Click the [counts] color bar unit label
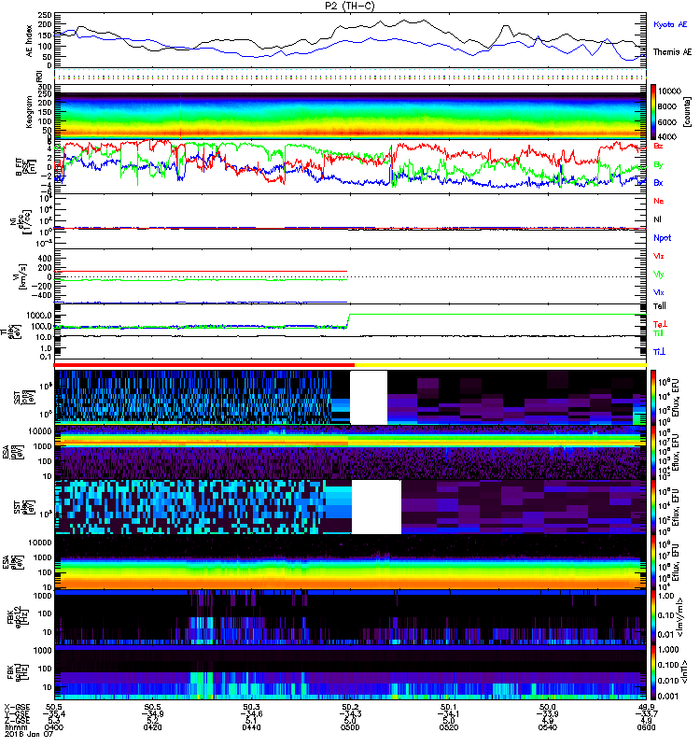Screen dimensions: 700x747 (x=687, y=112)
